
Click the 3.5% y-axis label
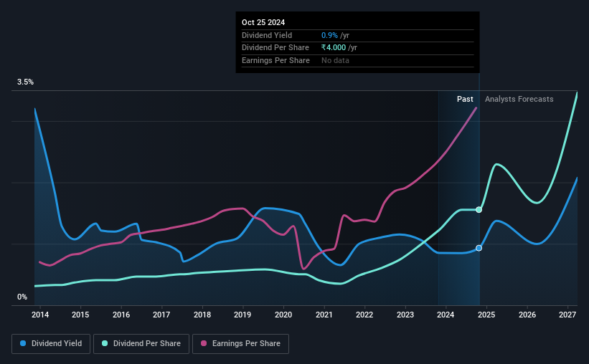click(25, 82)
